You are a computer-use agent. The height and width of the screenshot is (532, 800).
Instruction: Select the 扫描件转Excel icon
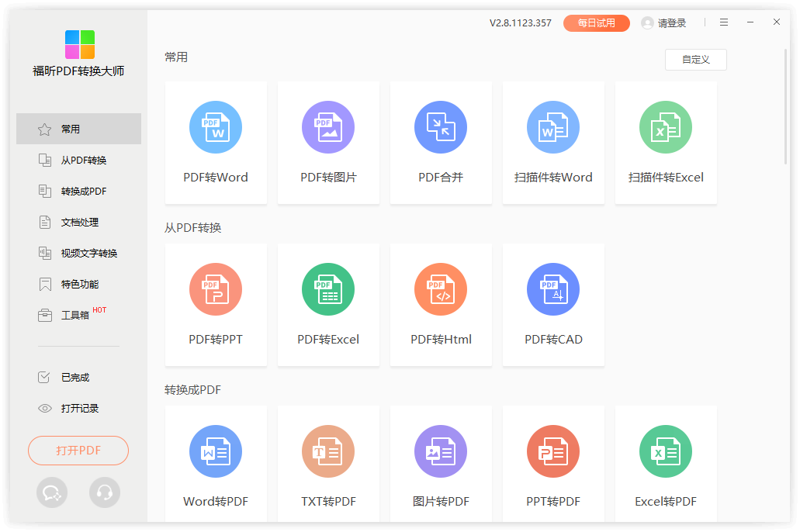point(666,127)
